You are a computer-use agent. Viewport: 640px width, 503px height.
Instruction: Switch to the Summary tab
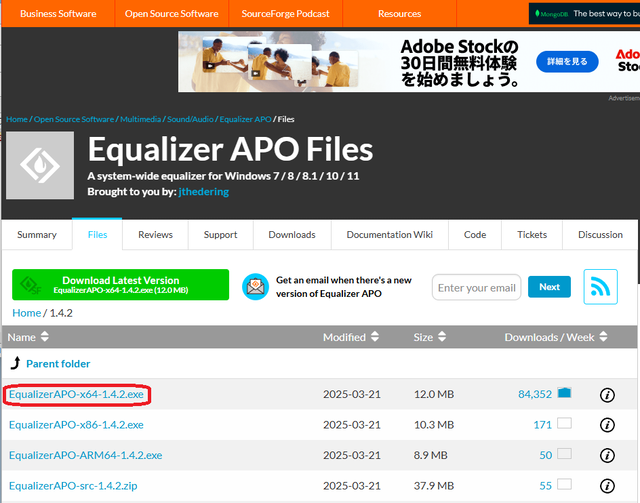[37, 235]
